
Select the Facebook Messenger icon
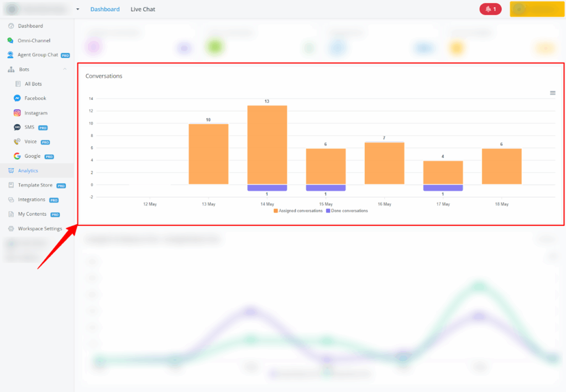coord(18,98)
